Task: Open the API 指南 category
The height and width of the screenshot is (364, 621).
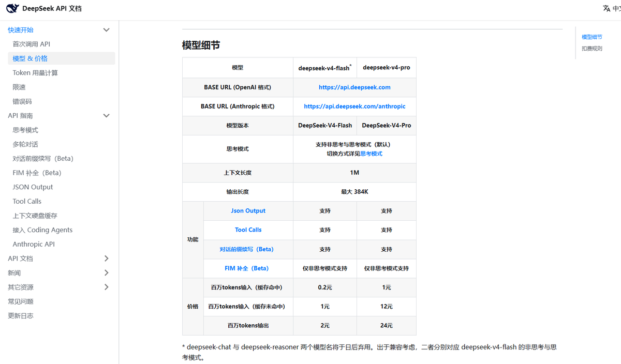Action: [x=20, y=116]
